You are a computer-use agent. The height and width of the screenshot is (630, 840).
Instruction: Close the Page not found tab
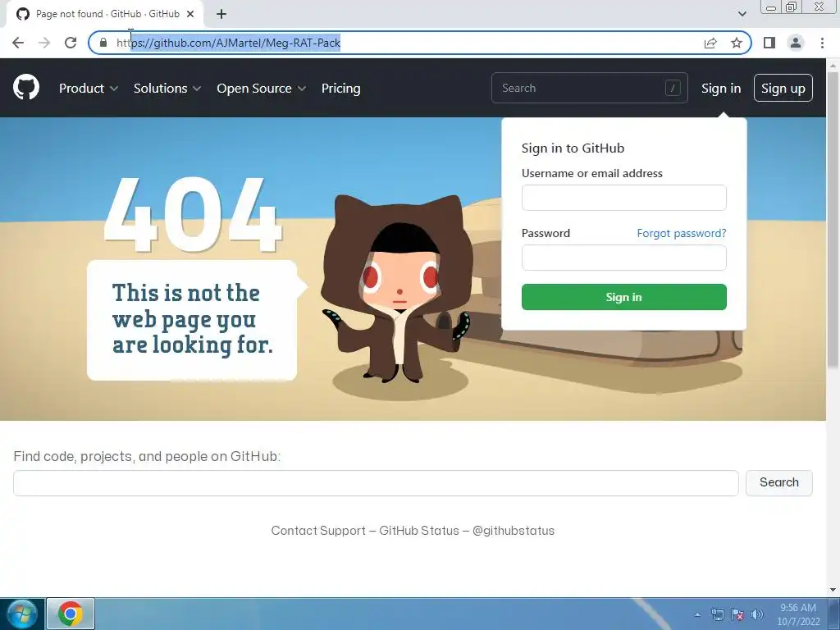[x=190, y=14]
